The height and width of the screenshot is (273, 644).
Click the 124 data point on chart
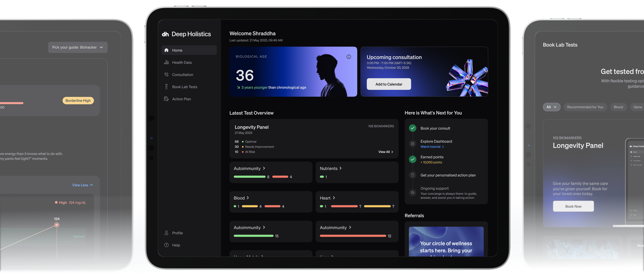(x=57, y=225)
